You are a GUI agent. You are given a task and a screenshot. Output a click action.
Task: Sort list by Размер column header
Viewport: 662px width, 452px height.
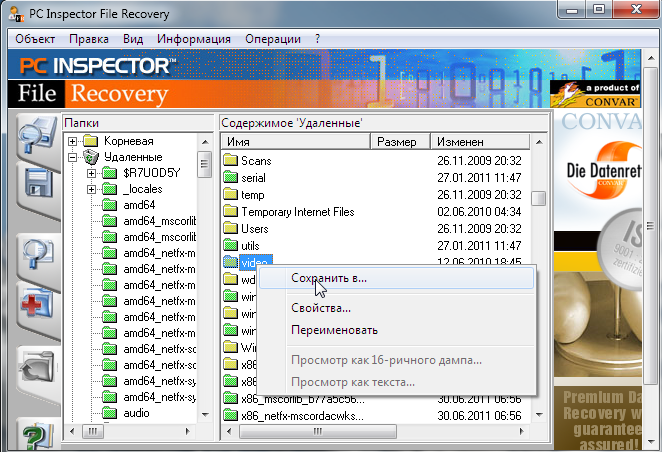click(x=400, y=141)
